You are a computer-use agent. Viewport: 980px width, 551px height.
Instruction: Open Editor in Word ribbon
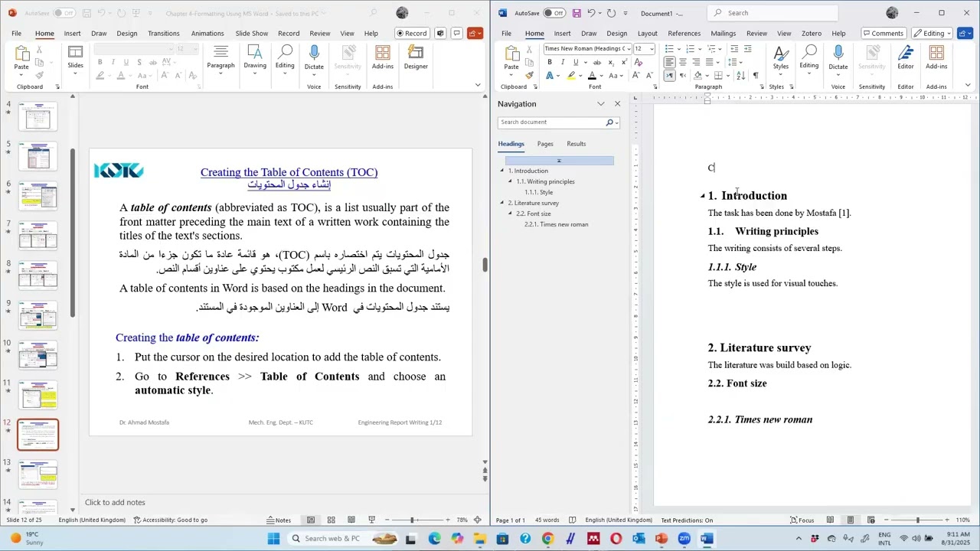pyautogui.click(x=906, y=57)
